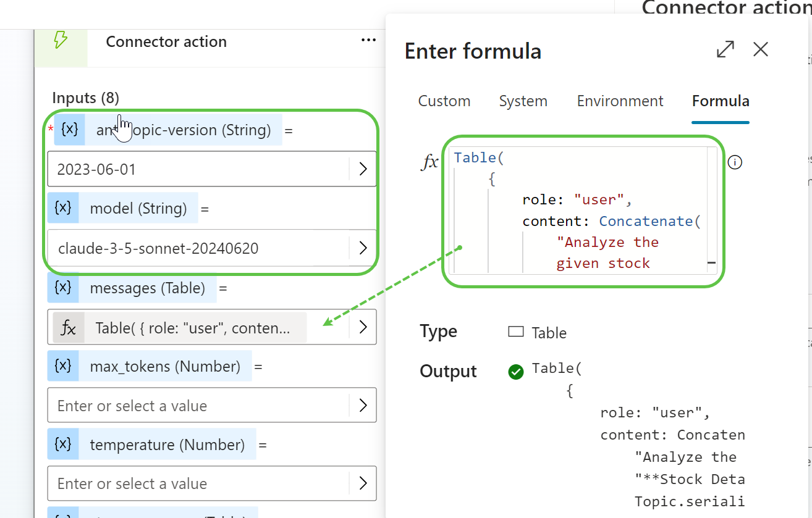The height and width of the screenshot is (518, 812).
Task: Click inside the Table formula editor box
Action: (581, 210)
